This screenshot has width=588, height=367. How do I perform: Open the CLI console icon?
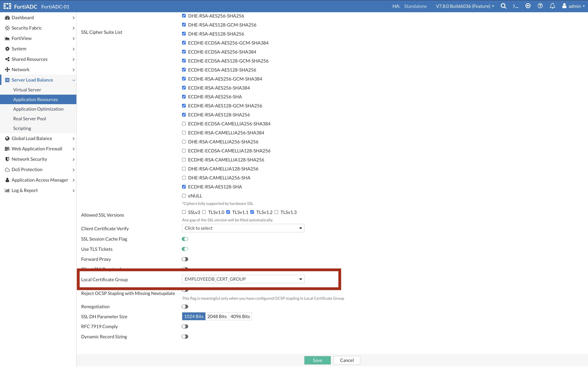[515, 6]
